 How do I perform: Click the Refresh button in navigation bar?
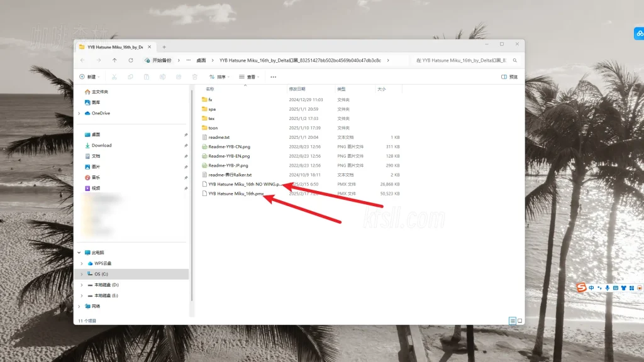click(130, 60)
